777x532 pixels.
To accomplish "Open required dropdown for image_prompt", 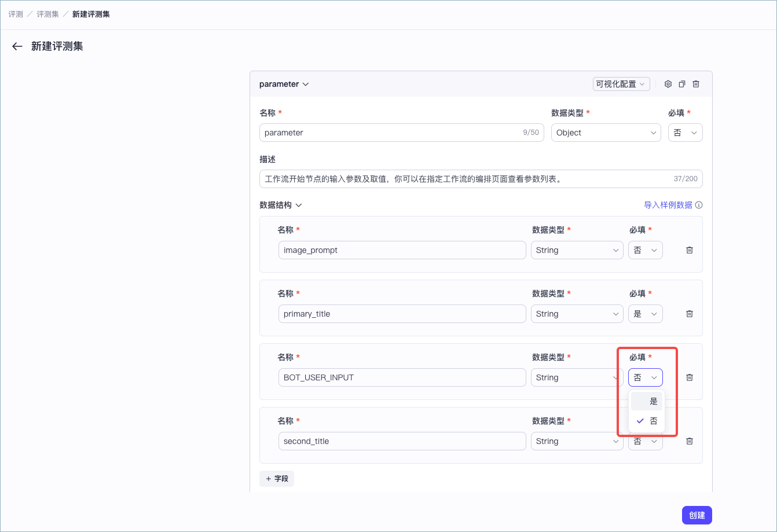I will (646, 250).
